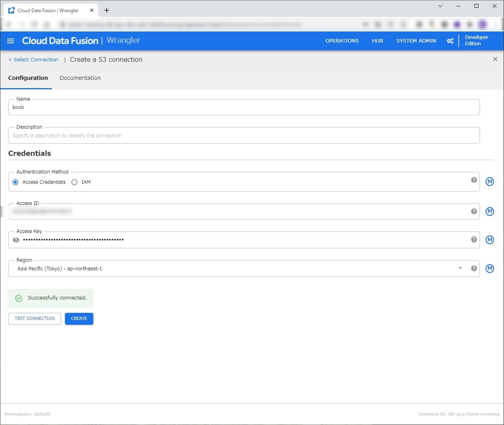This screenshot has width=504, height=425.
Task: Click the help icon for Access Key
Action: click(474, 240)
